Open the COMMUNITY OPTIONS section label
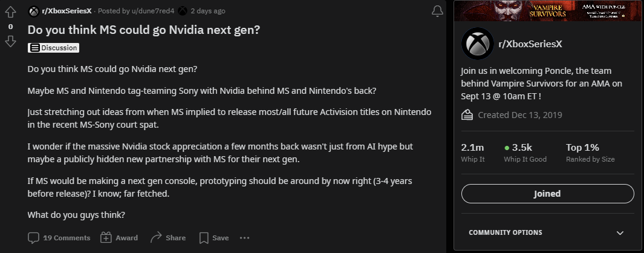Viewport: 644px width, 253px height. (505, 233)
